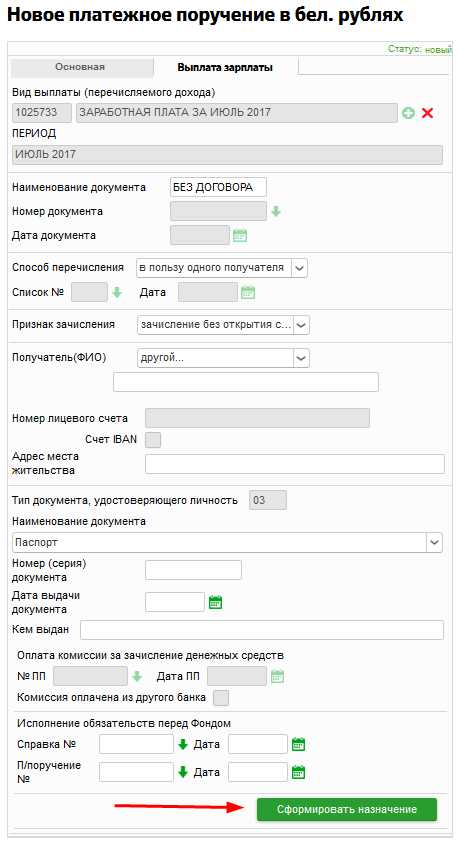This screenshot has height=841, width=457.
Task: Click calendar icon beside Дата документа
Action: tap(240, 235)
